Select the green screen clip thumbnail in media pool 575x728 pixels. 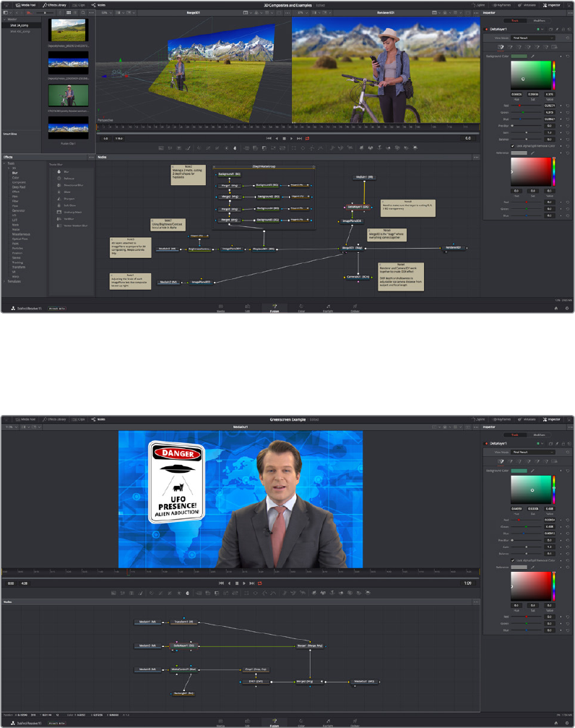click(x=68, y=95)
